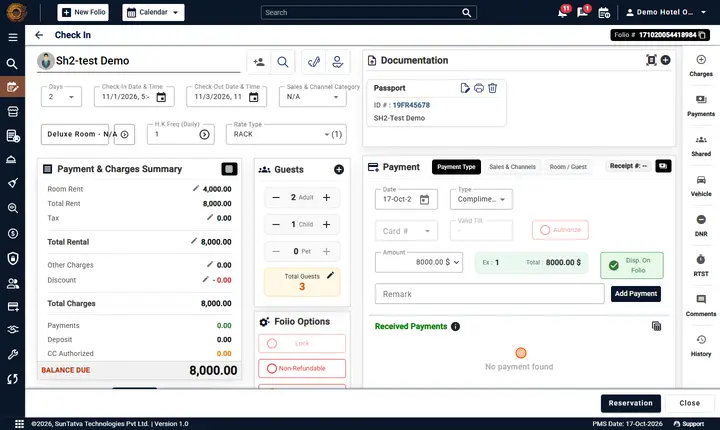The image size is (720, 430).
Task: Open the Check-In date calendar picker
Action: point(161,97)
